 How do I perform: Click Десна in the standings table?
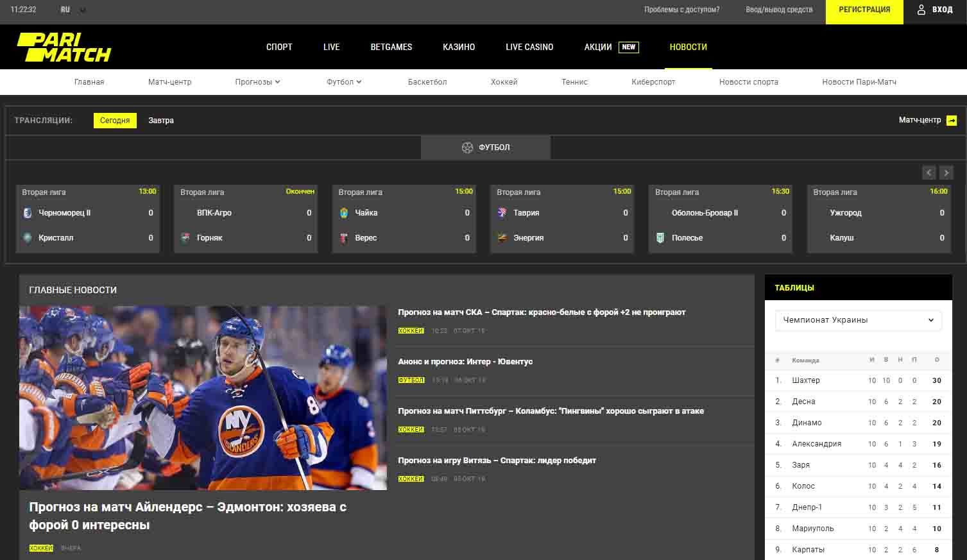(804, 402)
